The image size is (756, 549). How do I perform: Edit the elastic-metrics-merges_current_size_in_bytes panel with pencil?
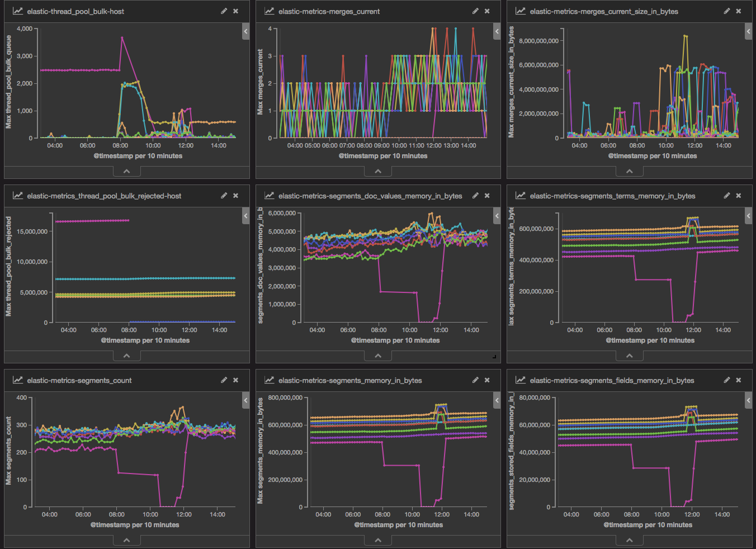726,11
